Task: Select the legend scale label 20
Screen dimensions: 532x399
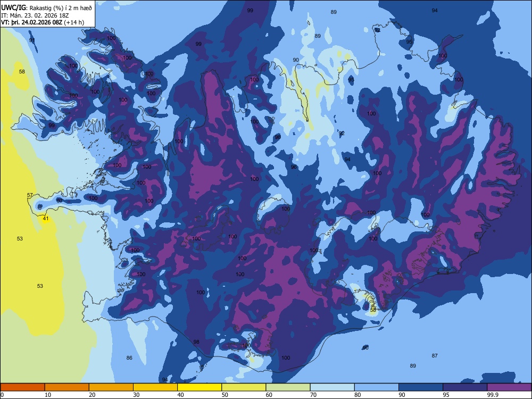Action: (x=92, y=395)
